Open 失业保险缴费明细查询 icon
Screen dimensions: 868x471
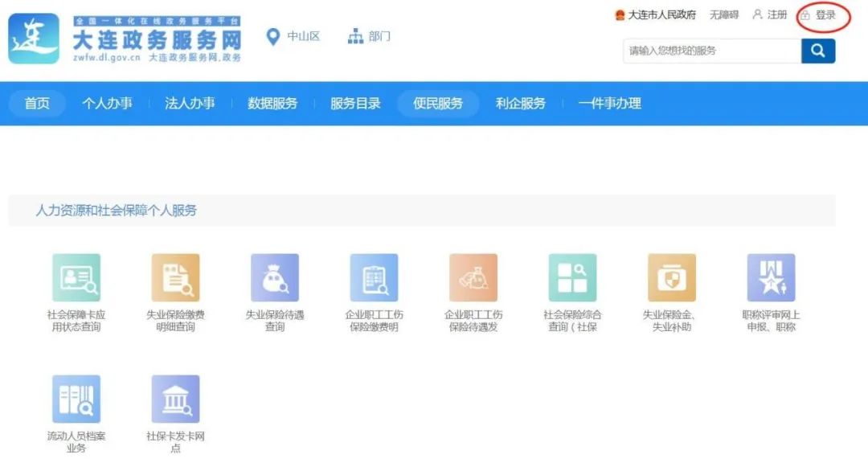click(175, 278)
